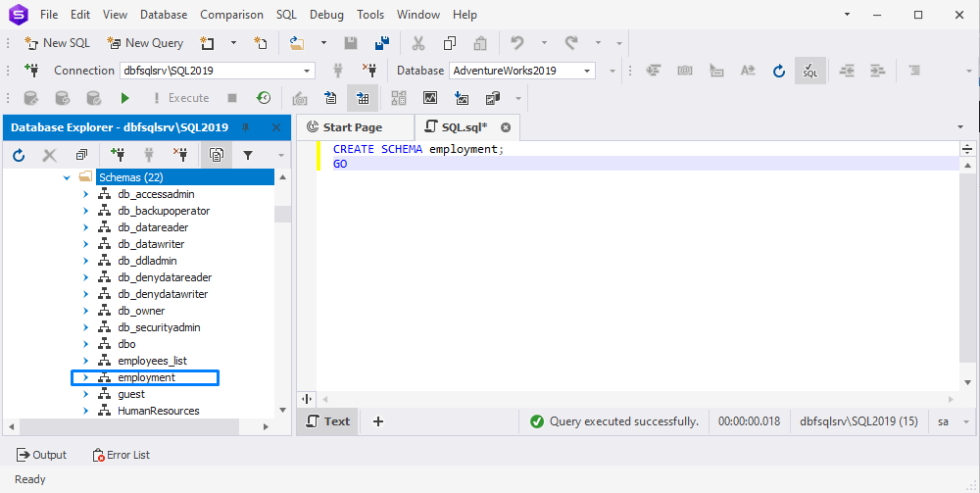
Task: Click the results as text document icon
Action: point(330,98)
